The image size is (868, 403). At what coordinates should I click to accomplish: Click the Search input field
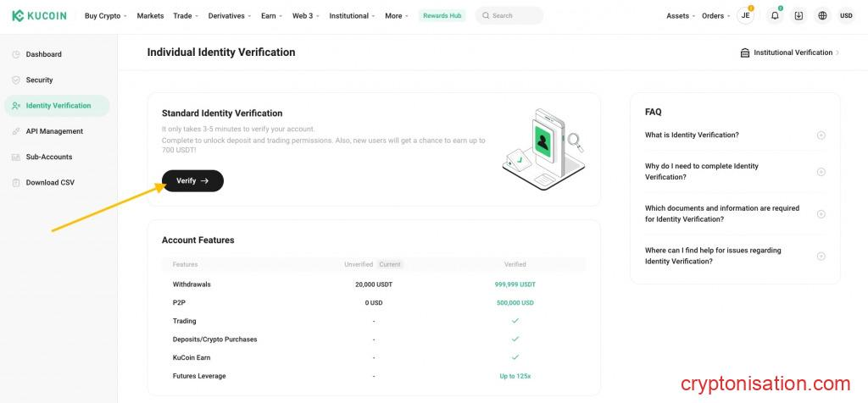(513, 15)
